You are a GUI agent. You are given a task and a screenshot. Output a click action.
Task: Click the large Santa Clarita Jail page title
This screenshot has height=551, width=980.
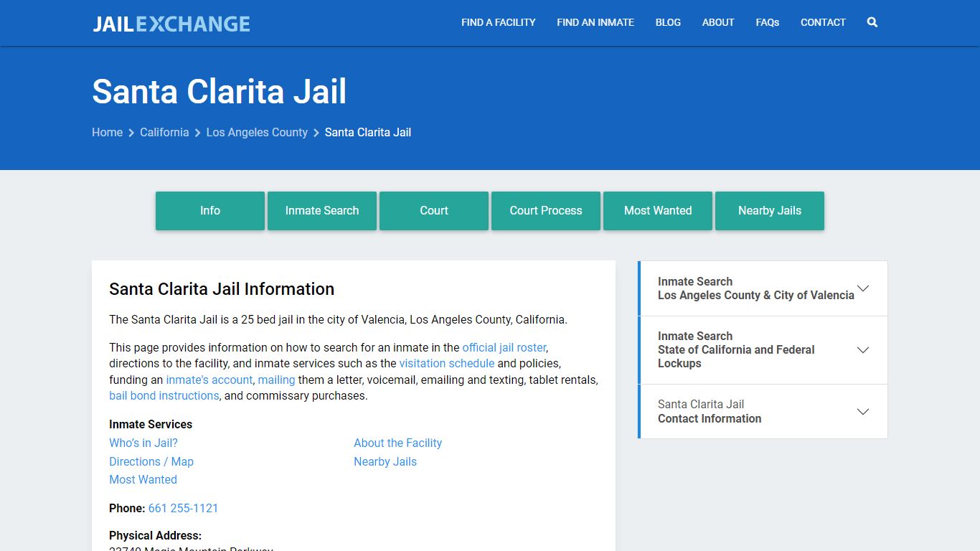[x=220, y=92]
